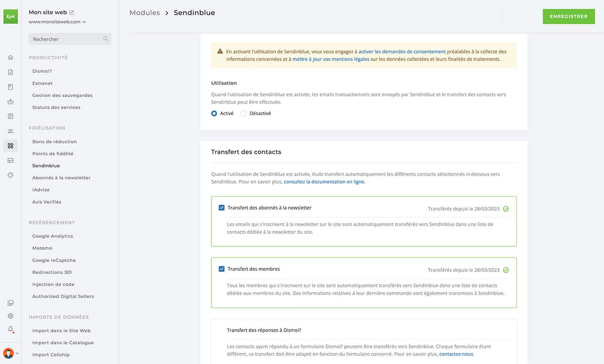Open Redirections 301
The height and width of the screenshot is (364, 604).
[x=52, y=272]
